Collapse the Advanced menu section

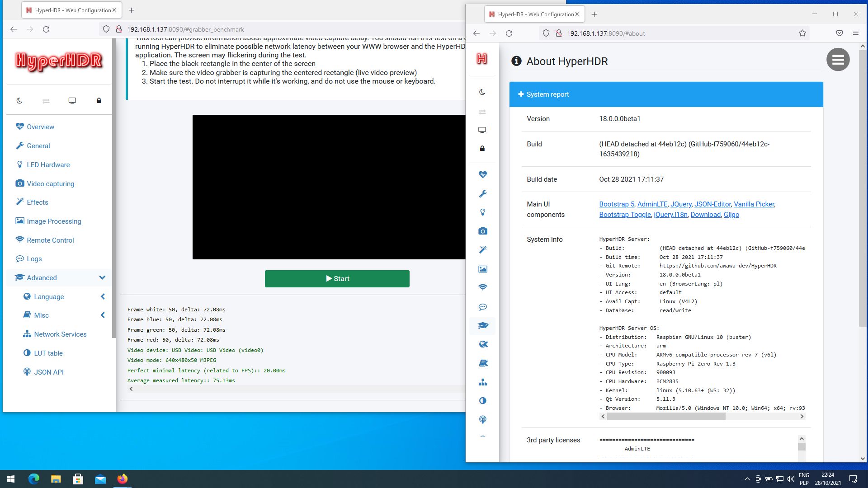click(x=59, y=278)
